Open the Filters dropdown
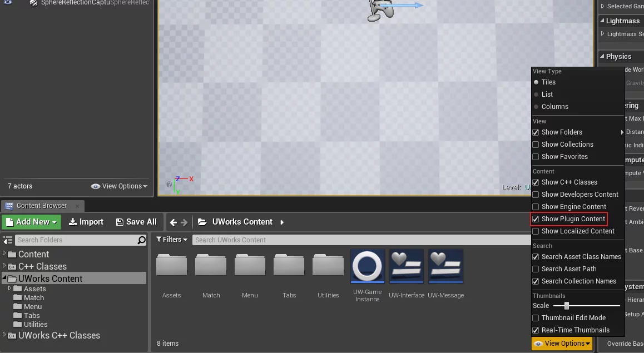Screen dimensions: 644x353 coord(171,240)
